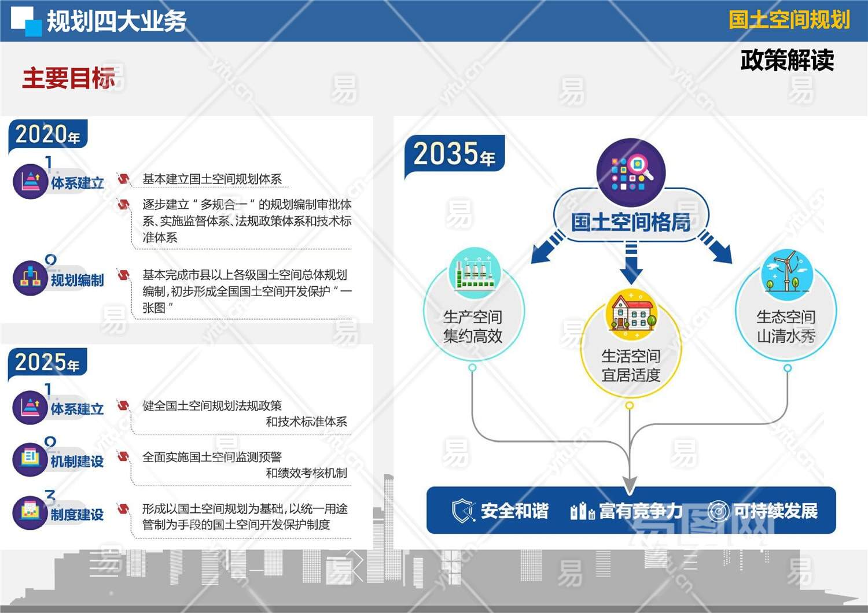Click the line 全面实施国土空间监测预警
Screen dimensions: 868x613
[x=212, y=457]
